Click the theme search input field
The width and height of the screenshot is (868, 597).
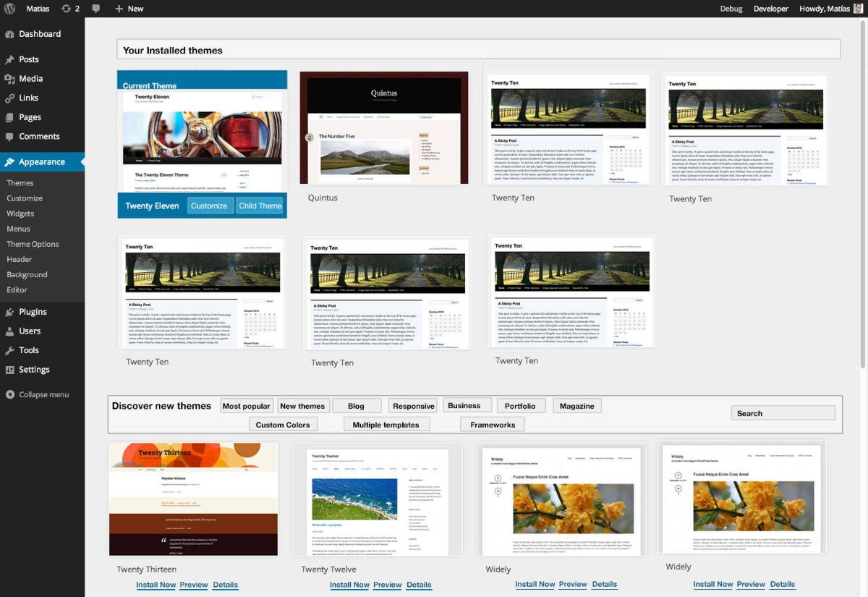[x=783, y=412]
